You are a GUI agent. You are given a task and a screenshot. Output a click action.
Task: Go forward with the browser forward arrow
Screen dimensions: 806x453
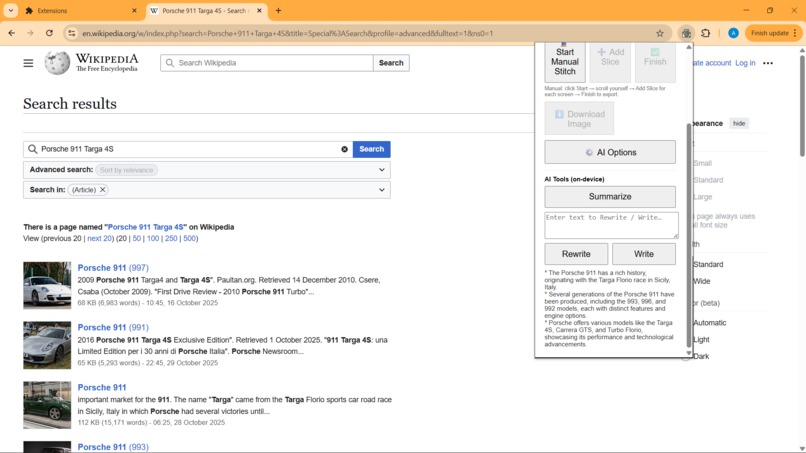30,33
